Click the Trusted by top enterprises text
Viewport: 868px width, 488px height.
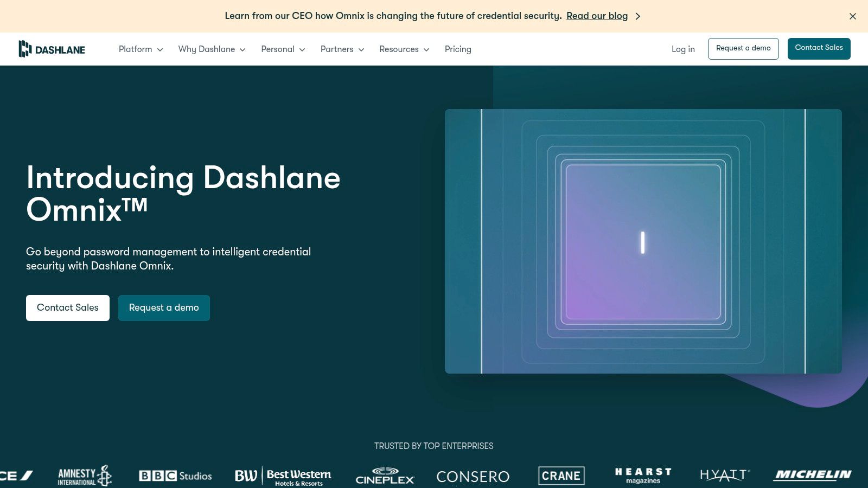pyautogui.click(x=434, y=446)
